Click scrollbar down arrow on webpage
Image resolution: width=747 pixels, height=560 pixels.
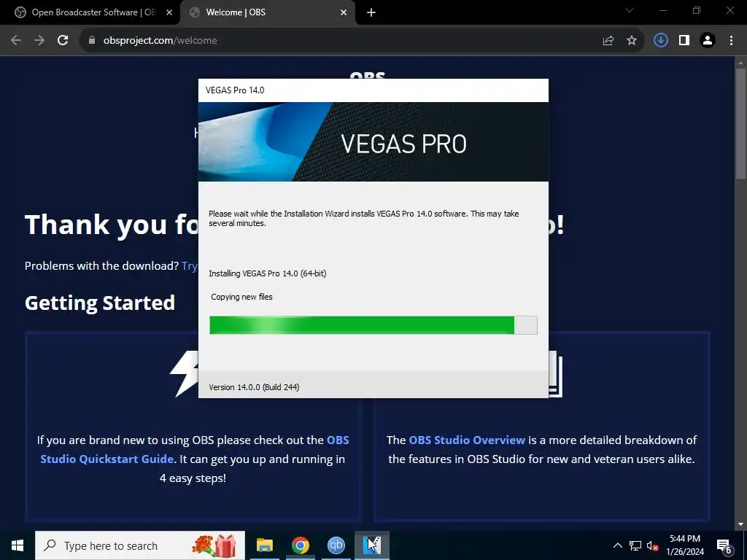740,524
